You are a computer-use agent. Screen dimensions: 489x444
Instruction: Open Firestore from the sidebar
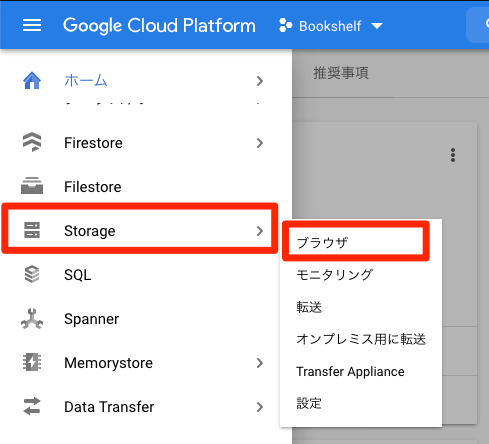coord(146,143)
